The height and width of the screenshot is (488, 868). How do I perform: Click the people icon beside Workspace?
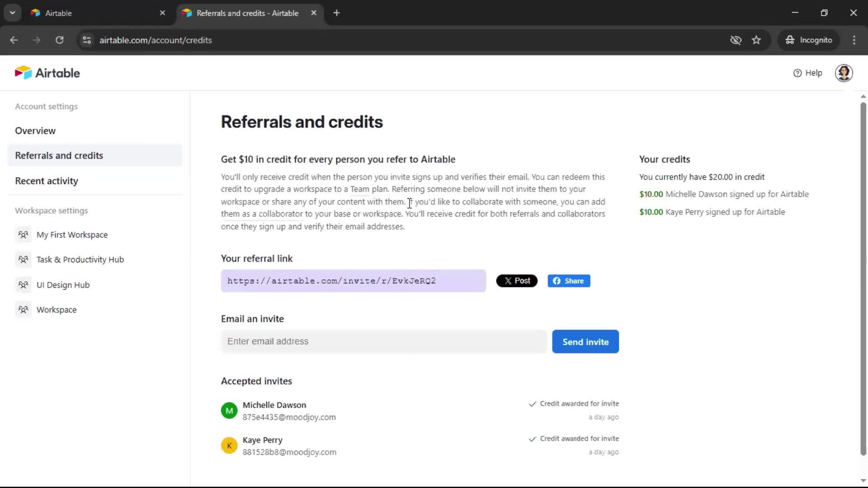[23, 310]
